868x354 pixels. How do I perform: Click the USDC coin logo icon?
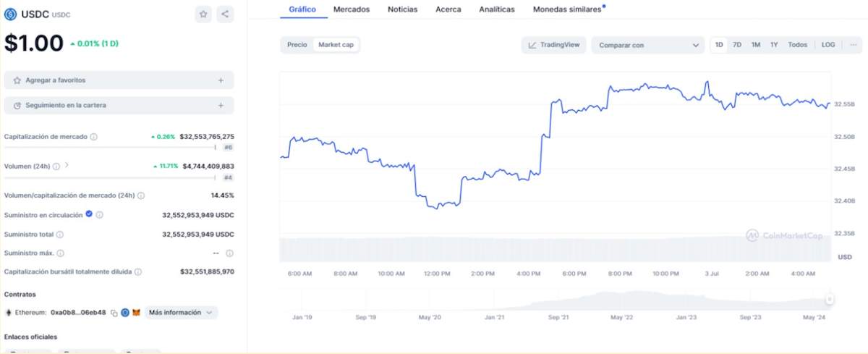[x=10, y=14]
